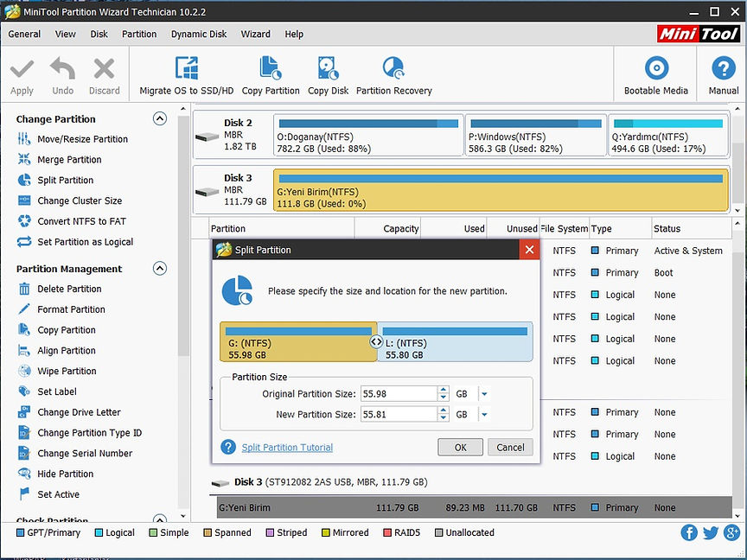Open the View menu
The image size is (747, 560).
tap(65, 34)
